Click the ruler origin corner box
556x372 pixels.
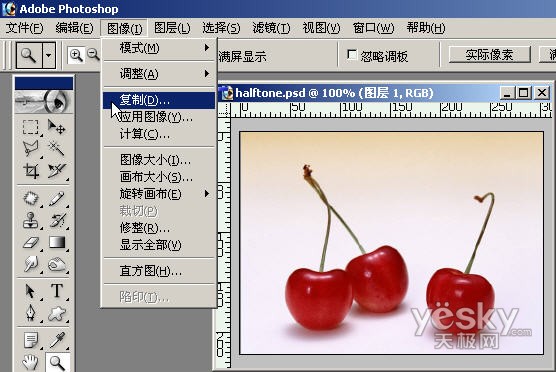224,110
